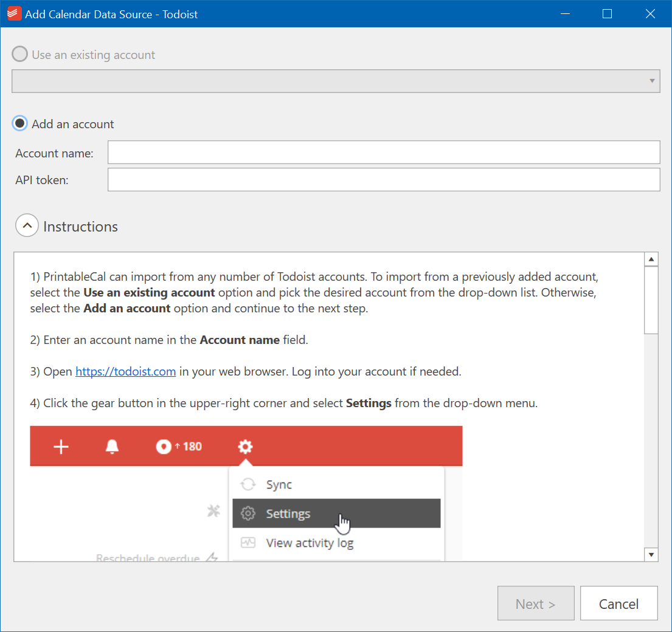The image size is (672, 632).
Task: Click the instructions scrollbar up arrow
Action: (651, 259)
